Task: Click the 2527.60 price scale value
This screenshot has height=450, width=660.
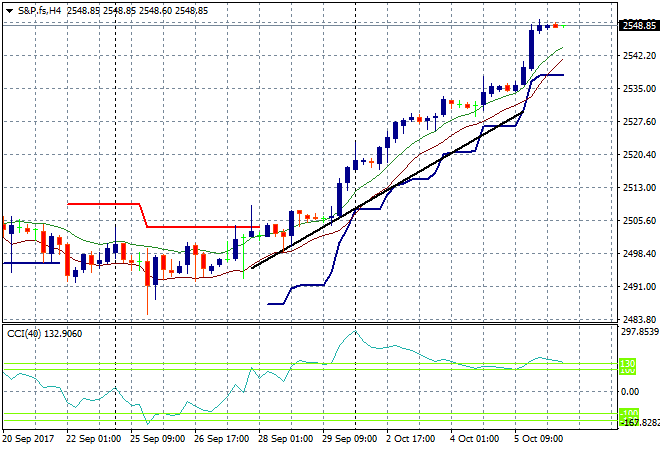Action: pos(639,122)
